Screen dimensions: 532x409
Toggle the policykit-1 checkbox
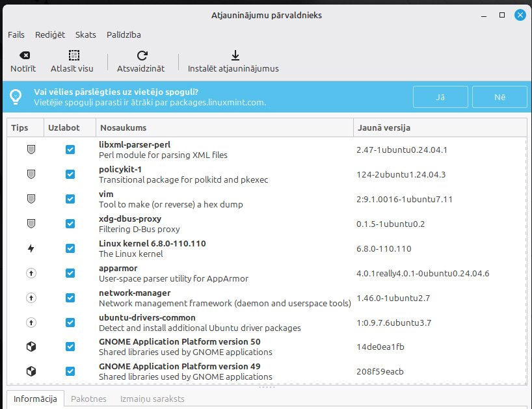(x=70, y=174)
